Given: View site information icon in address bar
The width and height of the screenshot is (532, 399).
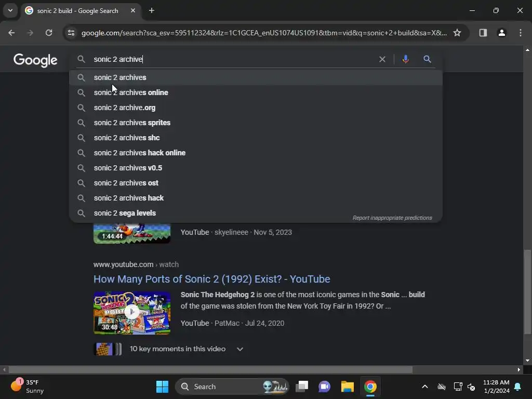Looking at the screenshot, I should pyautogui.click(x=71, y=33).
